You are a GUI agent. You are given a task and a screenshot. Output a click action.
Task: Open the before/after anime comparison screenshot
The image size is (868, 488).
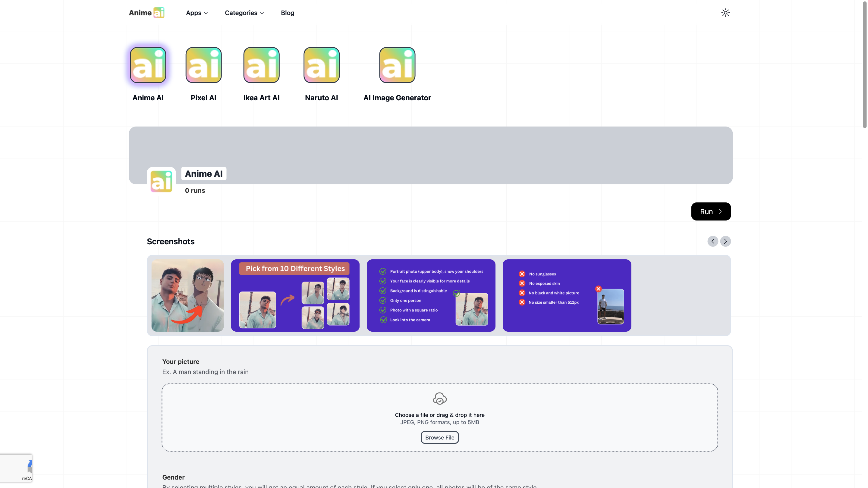(187, 295)
